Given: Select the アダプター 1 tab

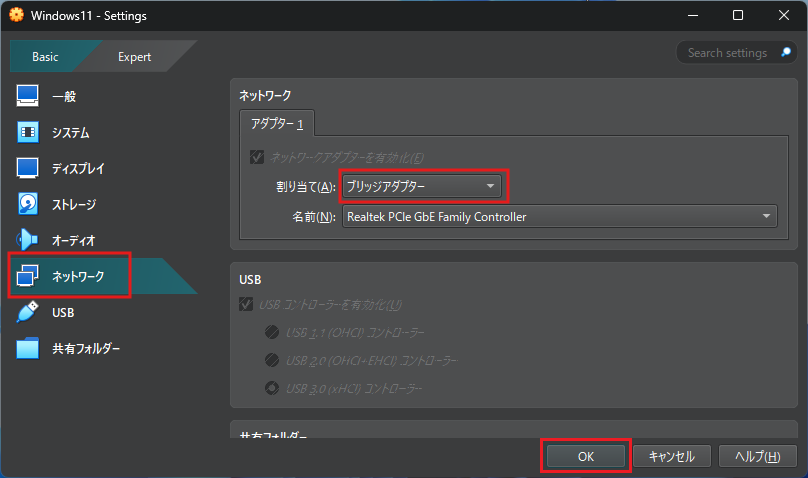Looking at the screenshot, I should coord(277,124).
